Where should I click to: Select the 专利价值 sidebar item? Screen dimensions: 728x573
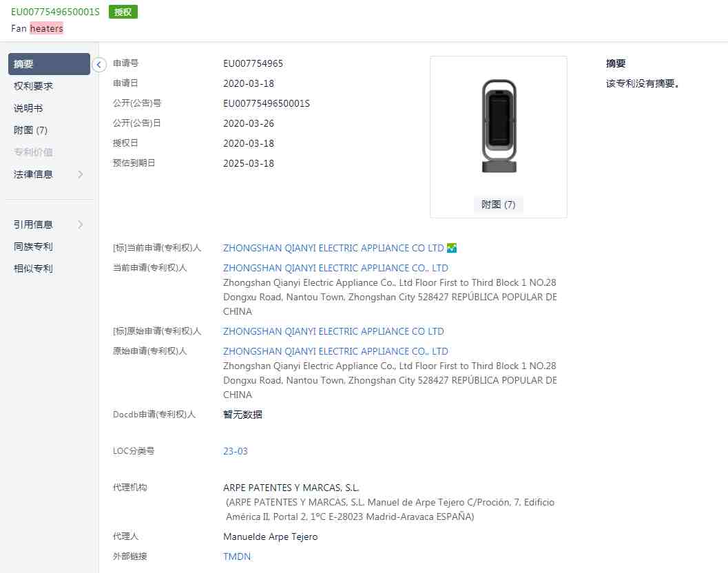pyautogui.click(x=34, y=152)
